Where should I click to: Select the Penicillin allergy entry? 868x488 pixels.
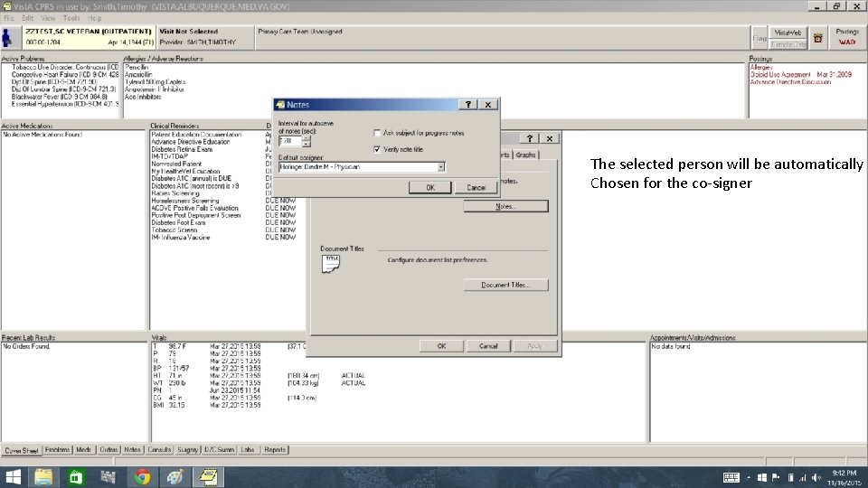pyautogui.click(x=137, y=67)
